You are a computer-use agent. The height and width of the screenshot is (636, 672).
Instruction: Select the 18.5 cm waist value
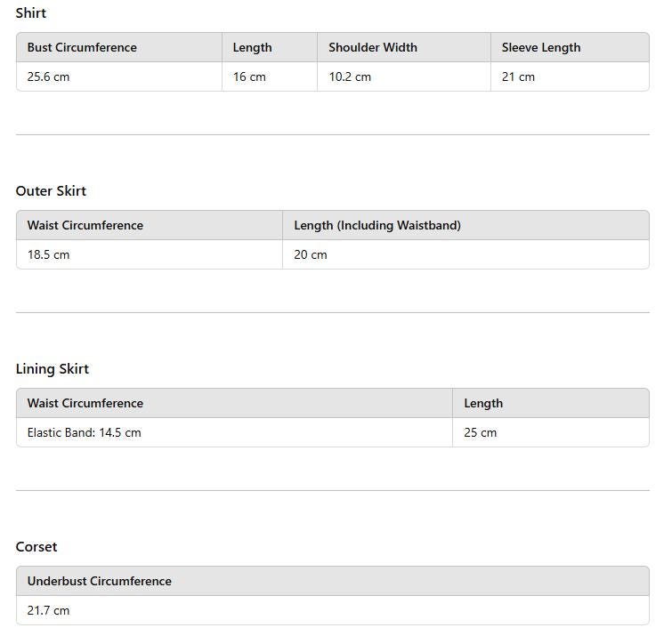(x=48, y=255)
